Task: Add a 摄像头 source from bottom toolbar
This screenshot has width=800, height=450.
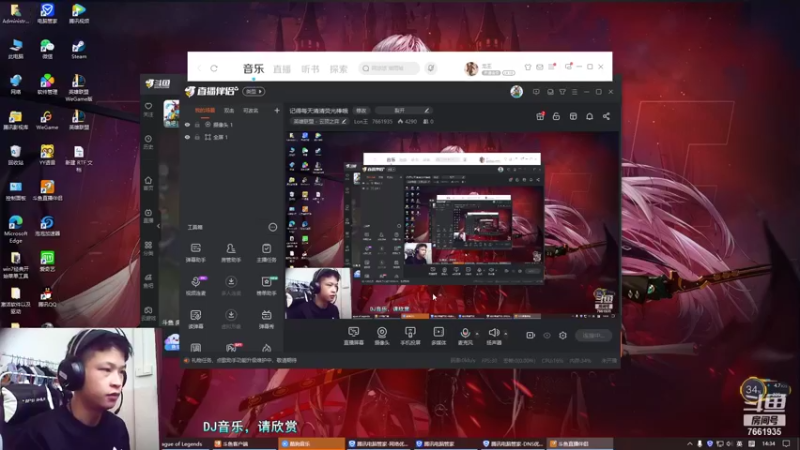Action: pos(382,336)
